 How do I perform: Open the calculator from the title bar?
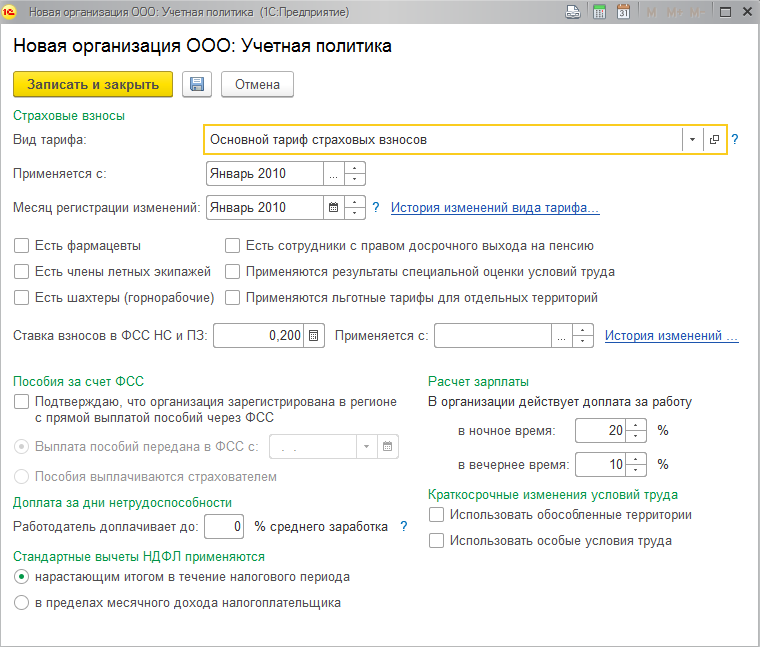pos(600,13)
